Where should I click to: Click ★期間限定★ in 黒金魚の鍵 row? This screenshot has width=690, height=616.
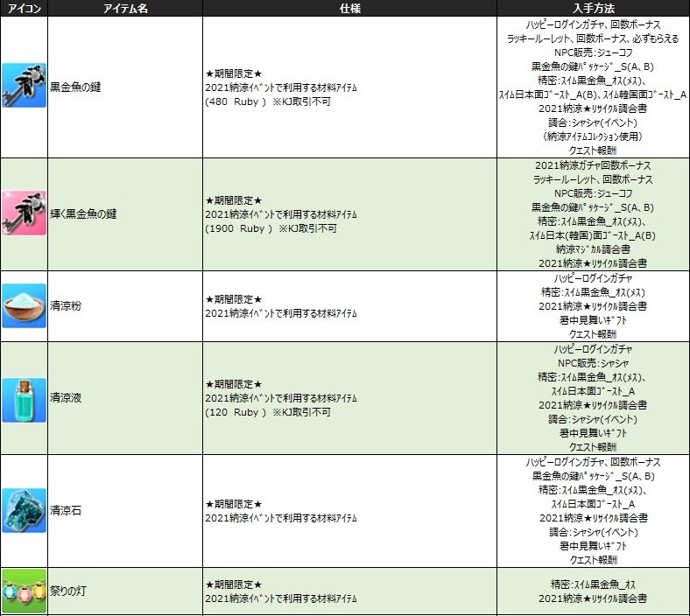pos(234,73)
